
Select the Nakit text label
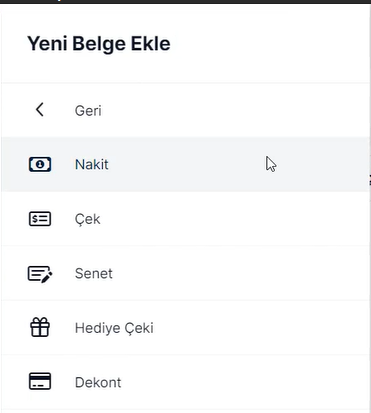tap(92, 165)
